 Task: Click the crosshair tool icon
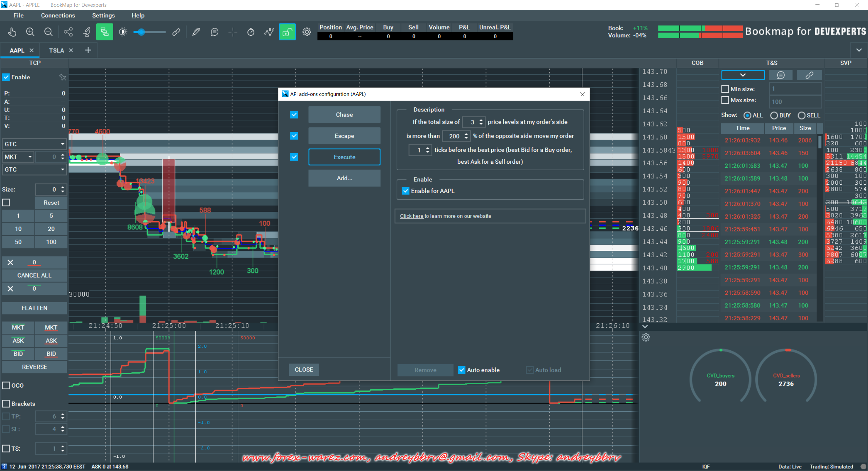click(x=233, y=32)
